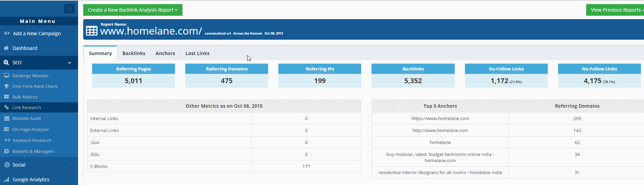Click the Referring Domains metric header
The image size is (644, 185).
point(227,69)
